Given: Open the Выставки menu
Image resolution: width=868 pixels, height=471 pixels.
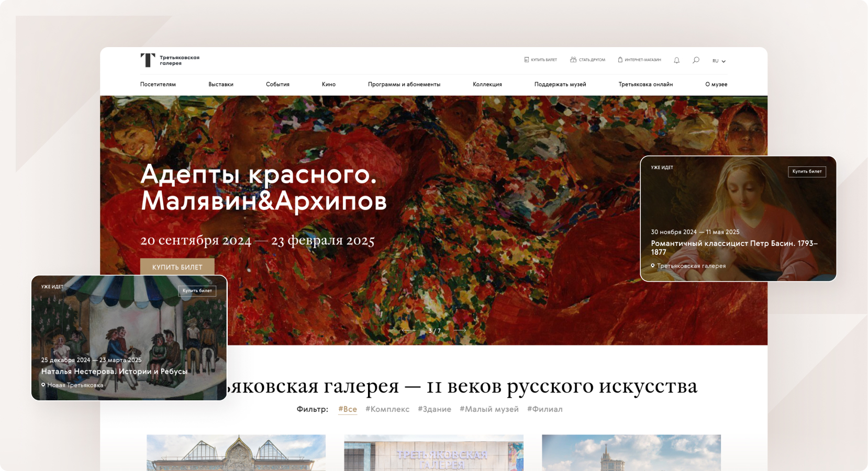Looking at the screenshot, I should (221, 84).
